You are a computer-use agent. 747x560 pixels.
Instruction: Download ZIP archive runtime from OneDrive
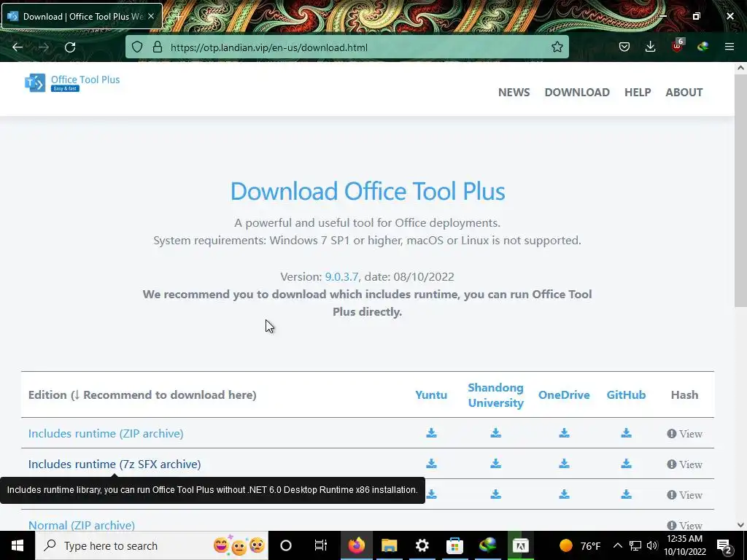tap(564, 433)
